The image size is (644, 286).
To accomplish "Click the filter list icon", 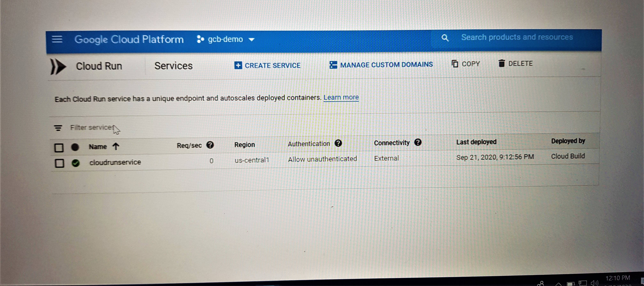I will pyautogui.click(x=58, y=128).
